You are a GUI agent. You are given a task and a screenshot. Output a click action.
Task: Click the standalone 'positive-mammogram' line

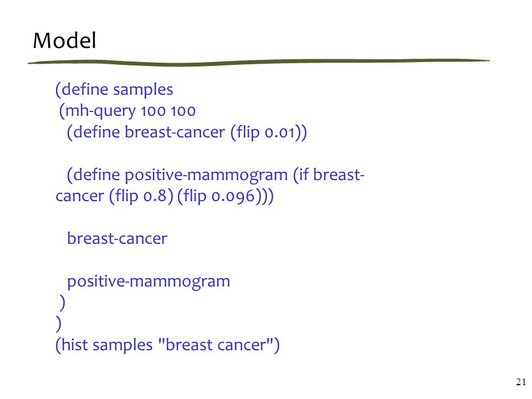click(x=149, y=282)
